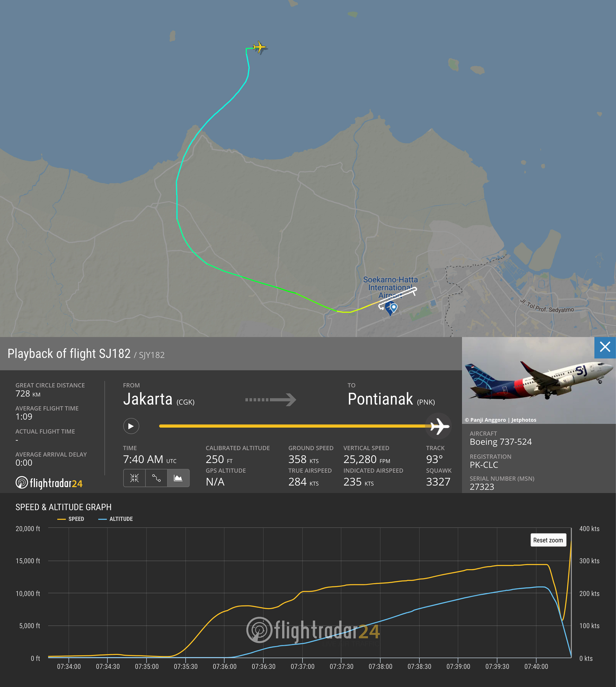
Task: Click the Jl. Tol Prof. Sedyatmo road label
Action: point(547,306)
